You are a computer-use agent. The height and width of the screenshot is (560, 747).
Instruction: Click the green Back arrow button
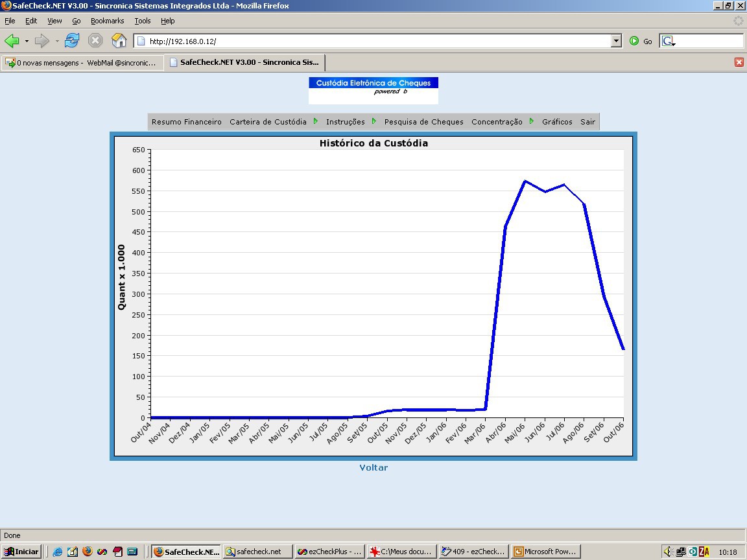coord(12,41)
